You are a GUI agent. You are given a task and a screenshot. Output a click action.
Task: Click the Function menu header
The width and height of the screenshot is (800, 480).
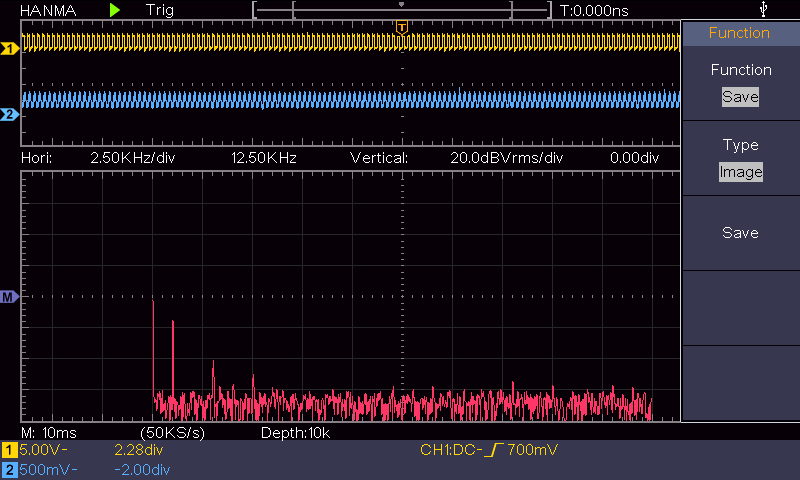coord(739,33)
